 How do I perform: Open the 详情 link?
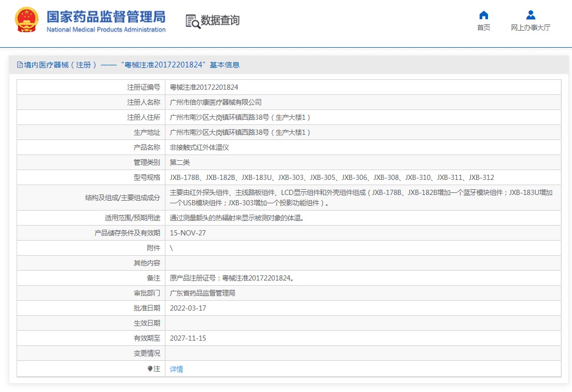pyautogui.click(x=176, y=369)
